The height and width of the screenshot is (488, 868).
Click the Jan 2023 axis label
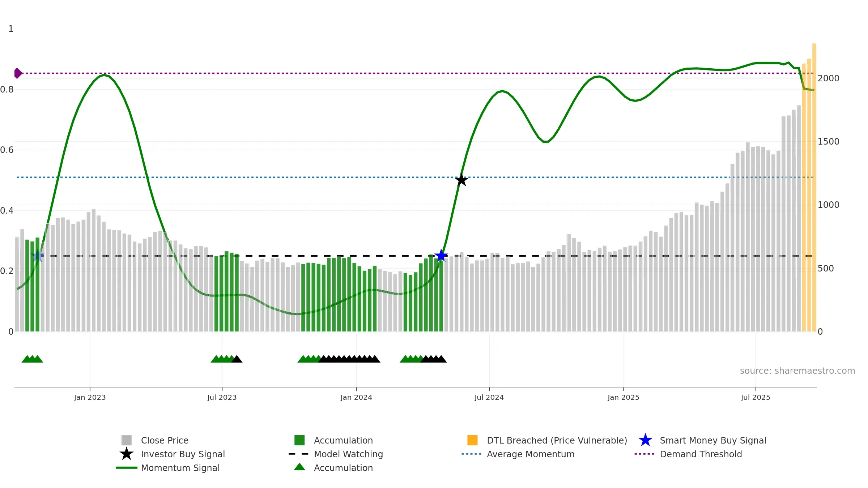pyautogui.click(x=90, y=397)
